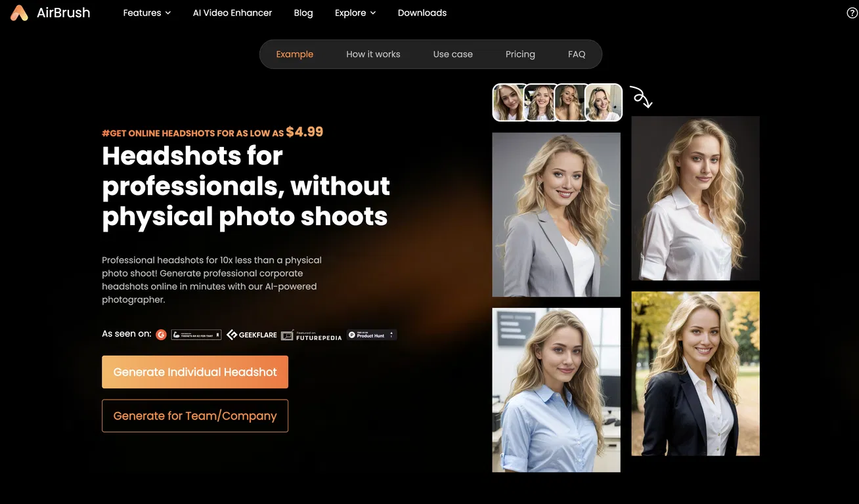
Task: Jump to the Pricing section
Action: (520, 54)
